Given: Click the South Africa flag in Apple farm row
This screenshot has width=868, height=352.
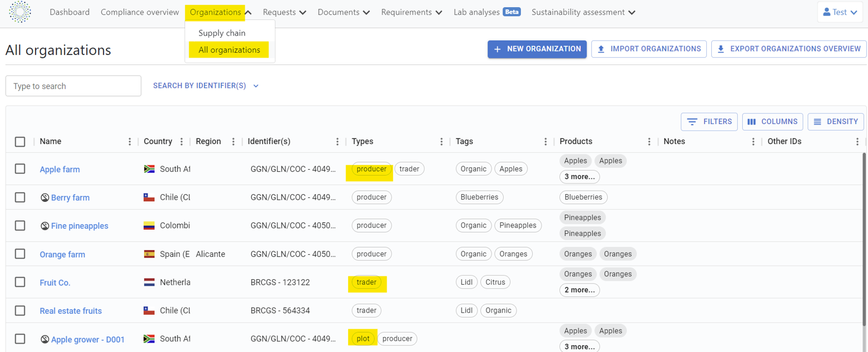Looking at the screenshot, I should [149, 169].
